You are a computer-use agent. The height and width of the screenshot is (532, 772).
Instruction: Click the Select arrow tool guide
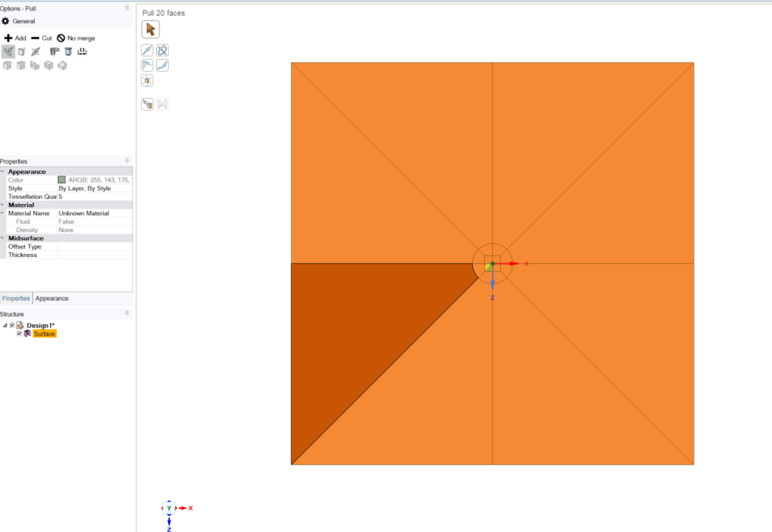tap(150, 29)
